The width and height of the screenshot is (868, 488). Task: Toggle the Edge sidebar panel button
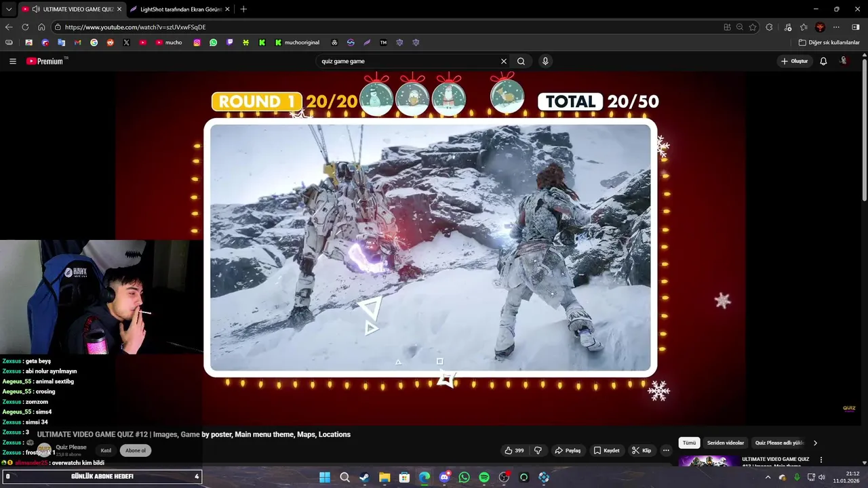856,27
